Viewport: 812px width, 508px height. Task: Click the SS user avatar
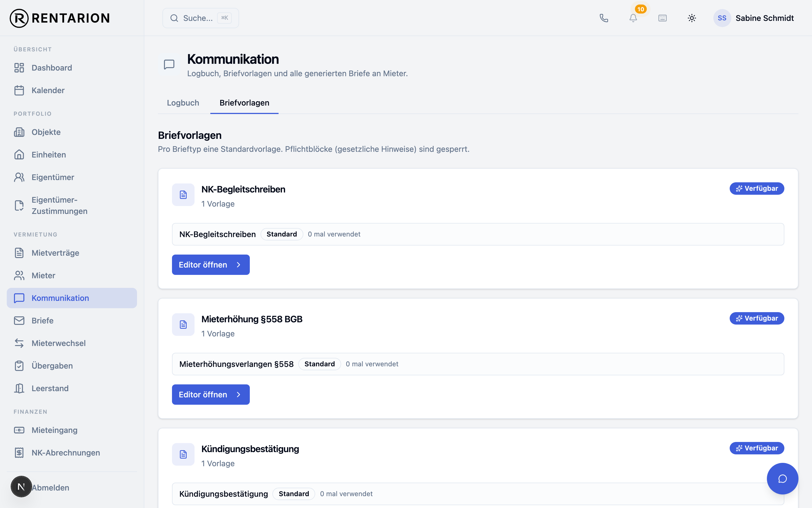point(722,18)
